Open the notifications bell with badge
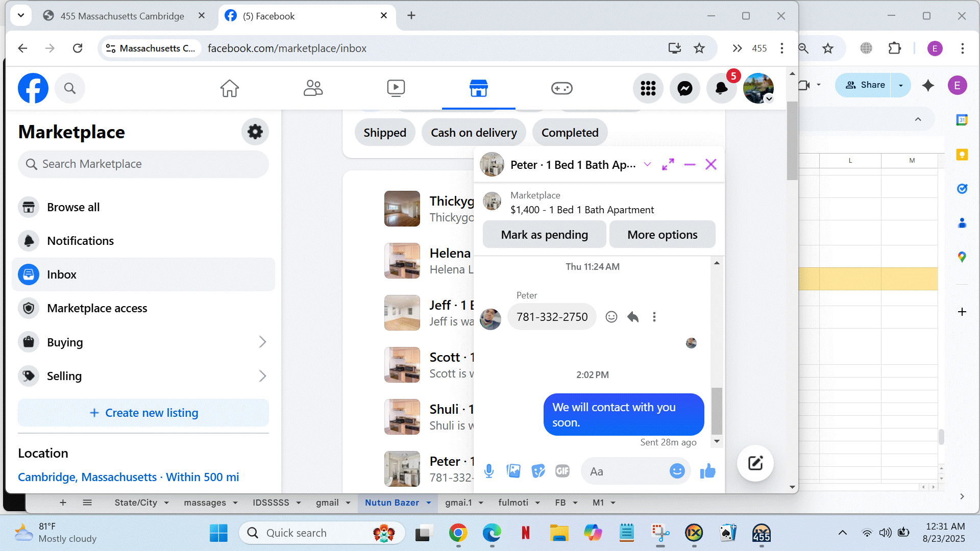This screenshot has width=980, height=551. point(721,88)
